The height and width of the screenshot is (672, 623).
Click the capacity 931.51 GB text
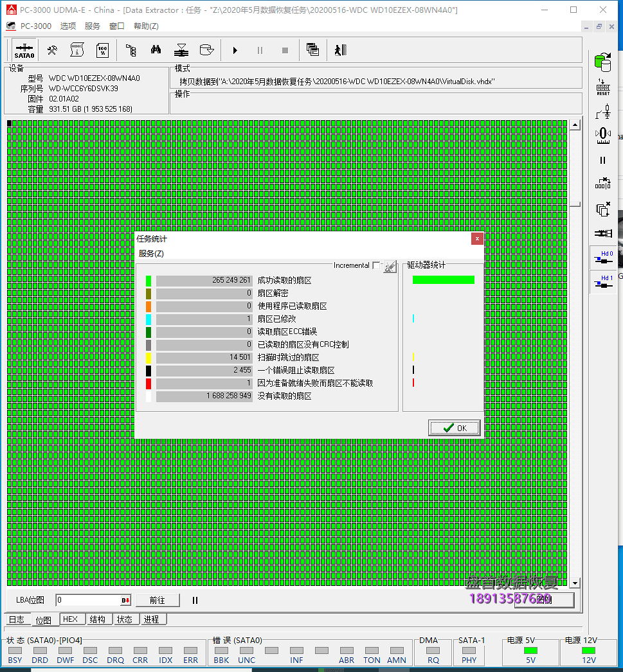point(91,109)
